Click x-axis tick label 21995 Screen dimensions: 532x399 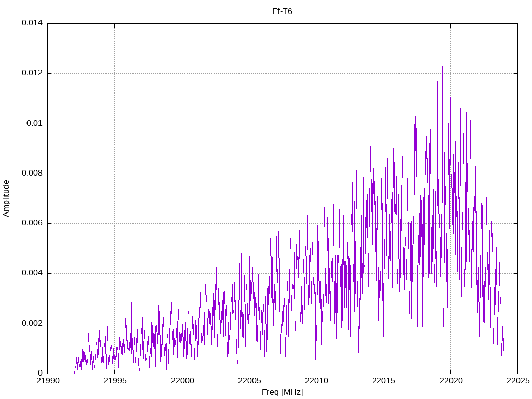pos(115,381)
